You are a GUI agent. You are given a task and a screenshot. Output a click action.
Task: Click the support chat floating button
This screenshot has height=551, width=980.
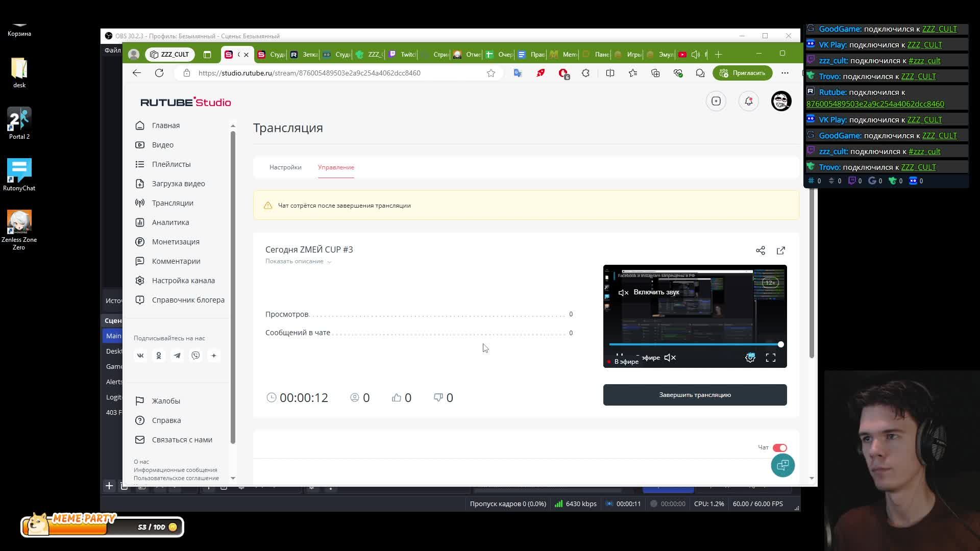(x=782, y=465)
